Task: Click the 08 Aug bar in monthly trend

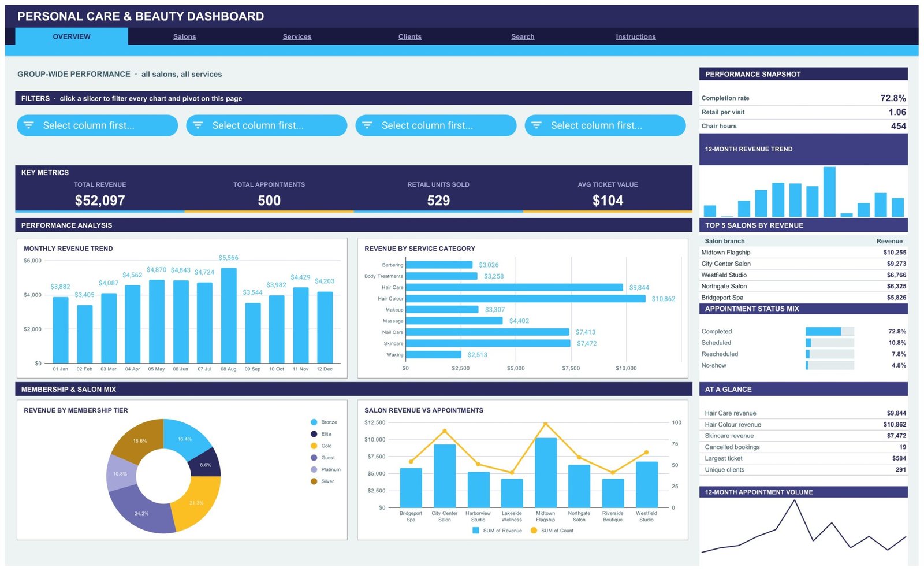Action: click(x=229, y=316)
